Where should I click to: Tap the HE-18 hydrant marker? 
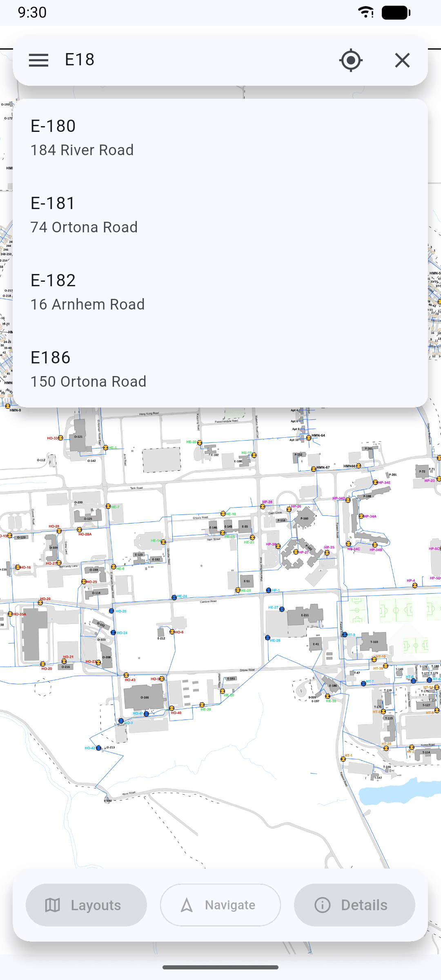(223, 513)
